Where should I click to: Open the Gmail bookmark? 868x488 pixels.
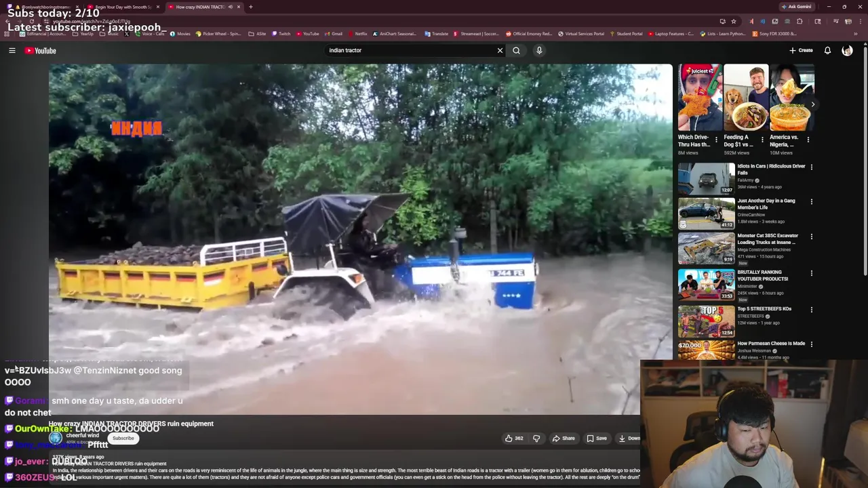pos(333,33)
